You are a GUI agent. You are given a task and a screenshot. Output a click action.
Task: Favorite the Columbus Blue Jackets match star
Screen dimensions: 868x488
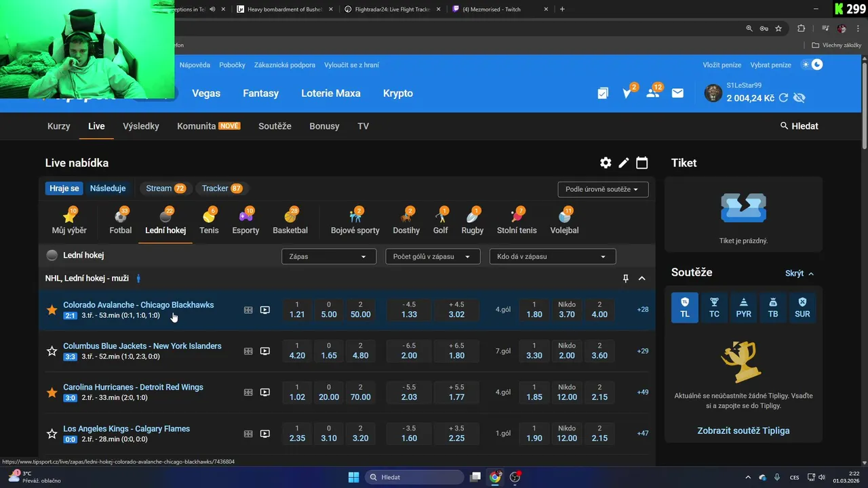click(x=52, y=351)
